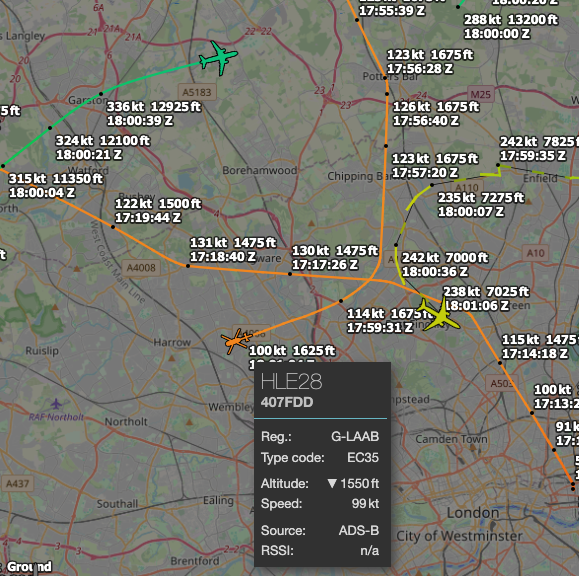
Task: Click the A5183 road label
Action: pyautogui.click(x=197, y=92)
